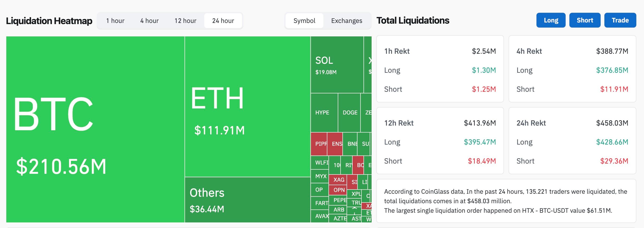Open the Trade button
This screenshot has height=228, width=644.
tap(620, 20)
